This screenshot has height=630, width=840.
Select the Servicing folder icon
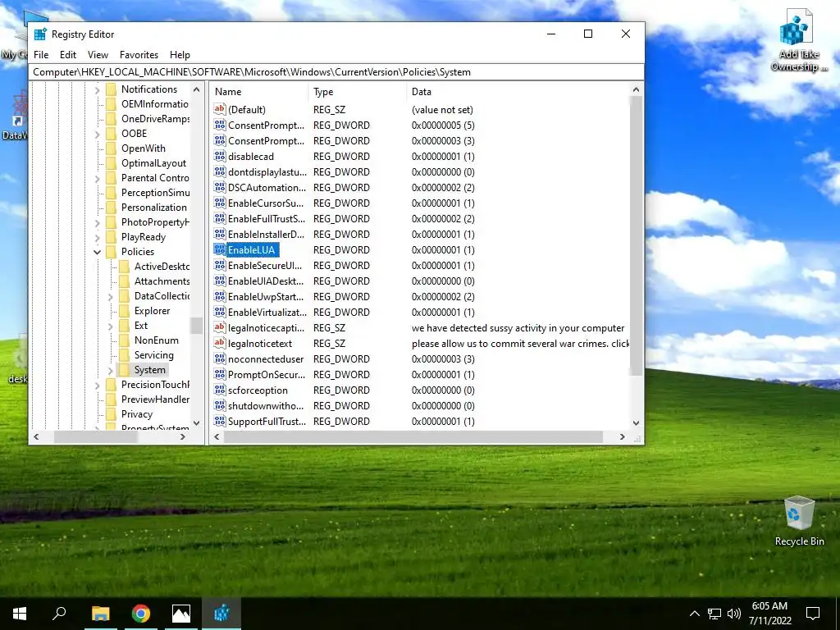click(124, 355)
